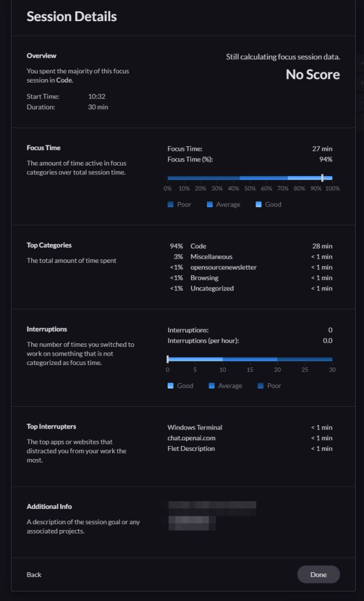Screen dimensions: 364x601
Task: Click the Poor swatch in the Interruptions legend
Action: tap(260, 386)
